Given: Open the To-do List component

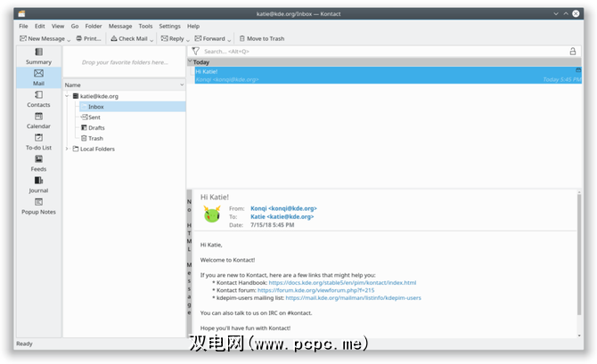Looking at the screenshot, I should 38,142.
